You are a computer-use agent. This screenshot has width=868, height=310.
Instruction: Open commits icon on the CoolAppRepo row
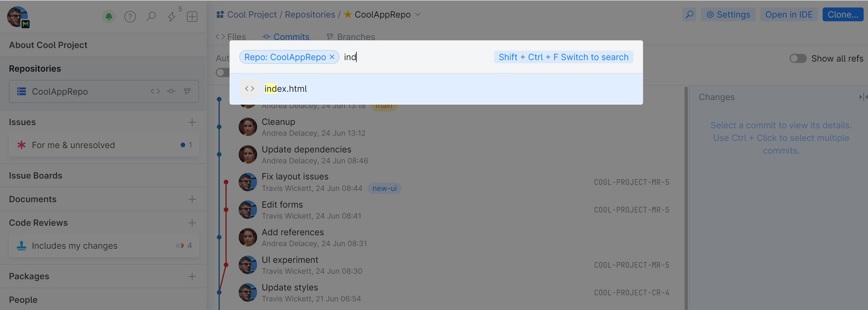coord(171,91)
